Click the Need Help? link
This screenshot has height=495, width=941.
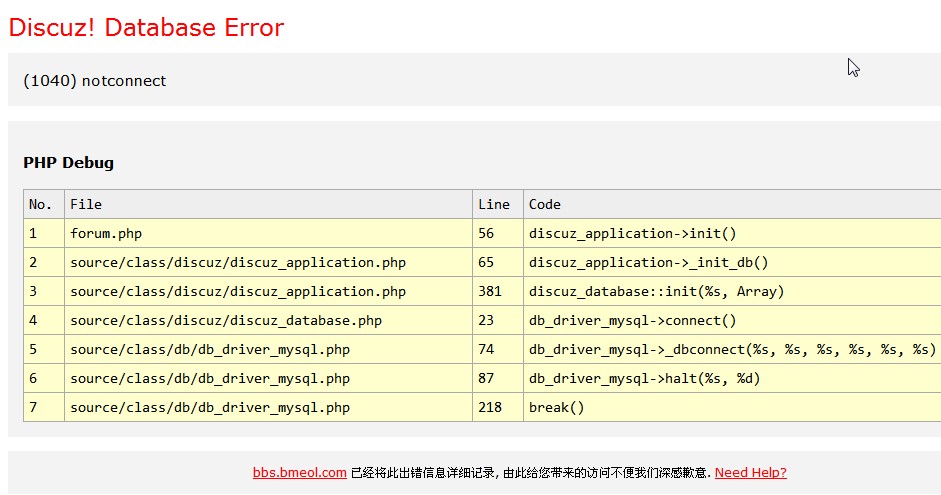pos(750,473)
